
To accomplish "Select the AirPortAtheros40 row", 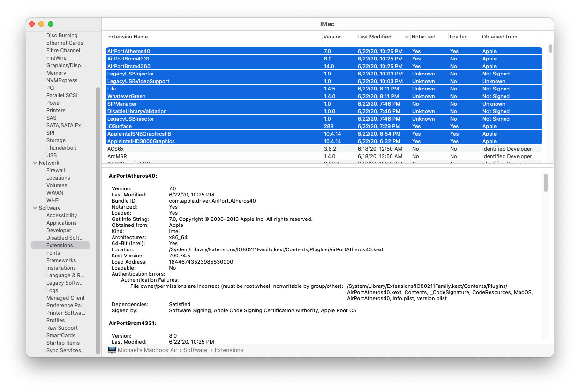I will pyautogui.click(x=324, y=51).
